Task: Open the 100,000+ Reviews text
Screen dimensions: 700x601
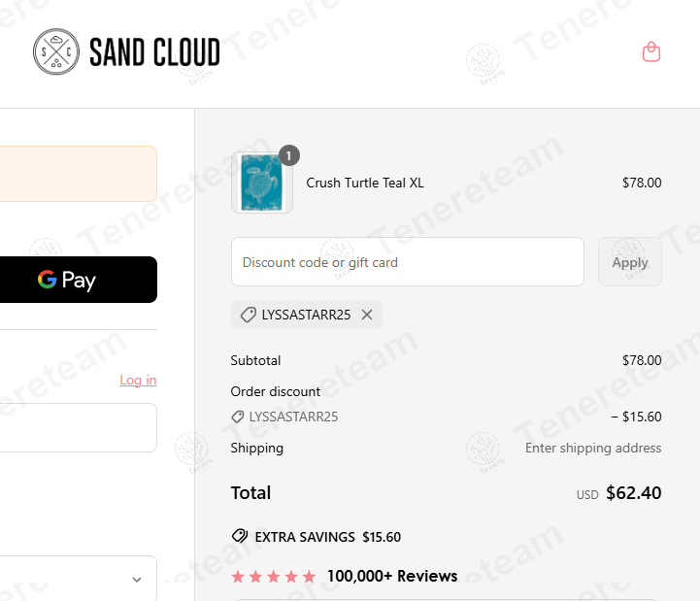Action: pyautogui.click(x=392, y=577)
